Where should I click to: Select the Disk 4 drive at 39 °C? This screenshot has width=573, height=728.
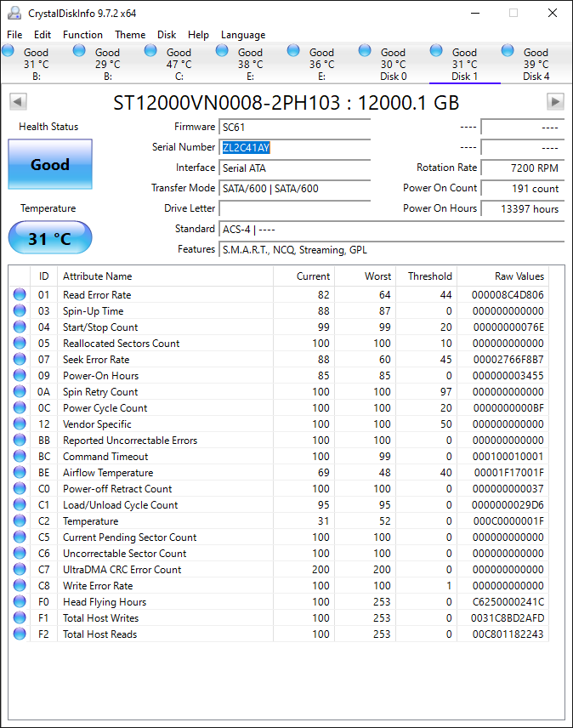(x=536, y=64)
